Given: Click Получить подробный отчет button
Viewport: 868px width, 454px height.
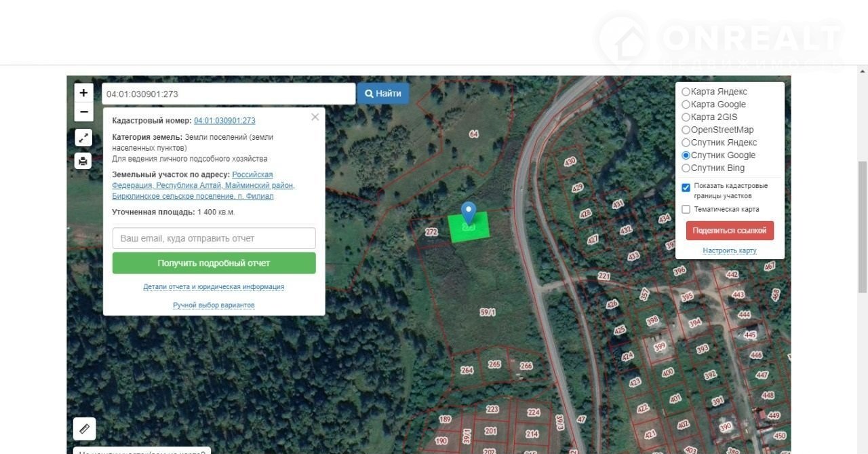Looking at the screenshot, I should click(214, 263).
